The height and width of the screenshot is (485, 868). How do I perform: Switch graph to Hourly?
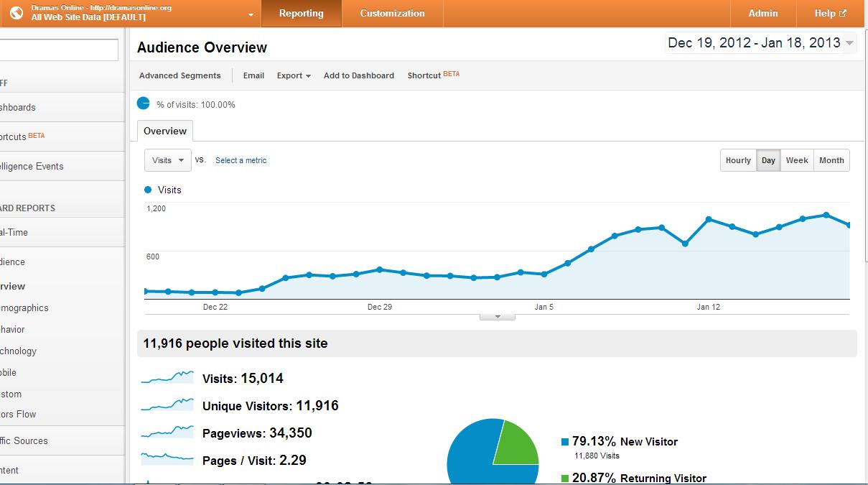click(738, 160)
